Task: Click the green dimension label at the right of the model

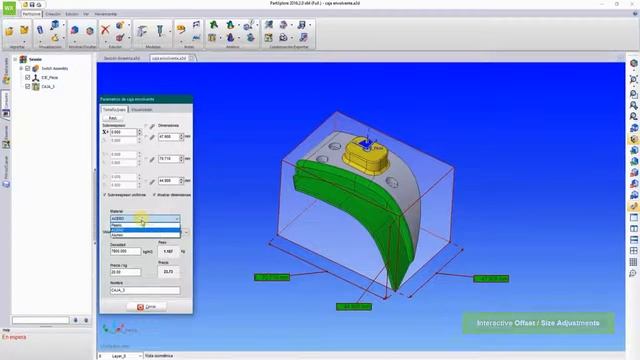Action: 491,279
